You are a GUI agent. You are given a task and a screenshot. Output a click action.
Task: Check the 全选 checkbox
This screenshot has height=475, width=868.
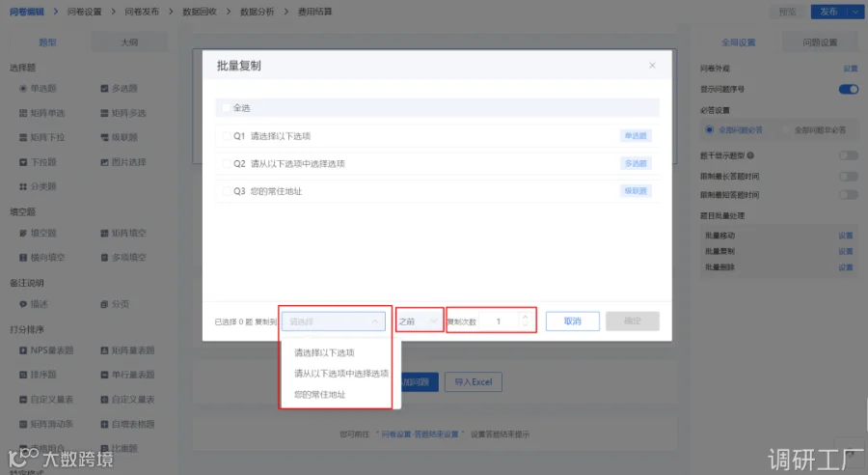226,107
